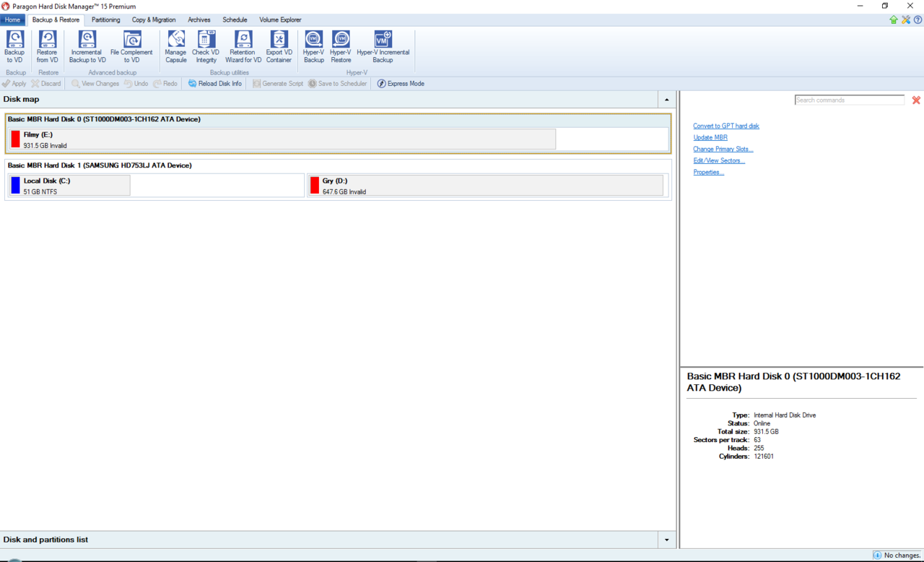This screenshot has width=924, height=562.
Task: Switch to Express Mode
Action: point(401,84)
